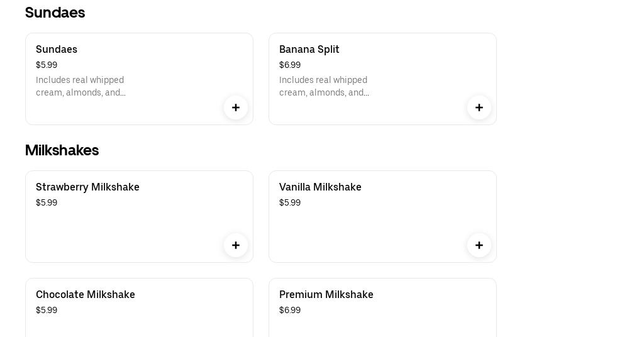Select the Strawberry Milkshake $5.99 price
The image size is (644, 337).
pos(47,203)
